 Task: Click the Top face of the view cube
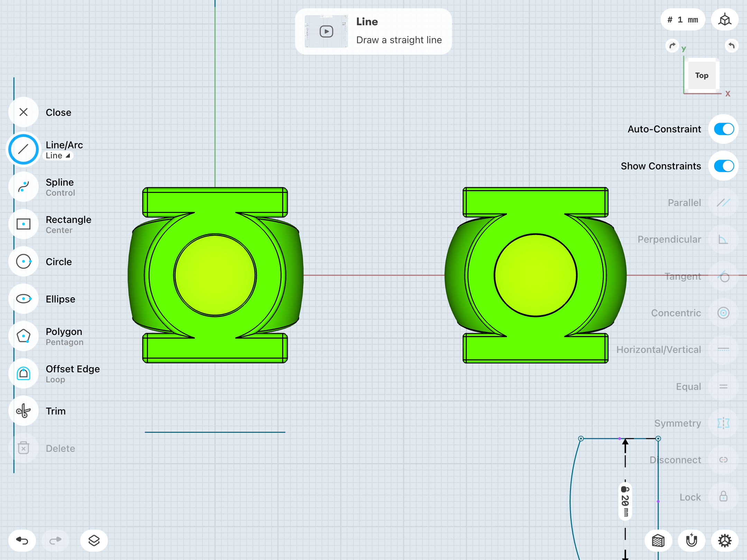[702, 75]
